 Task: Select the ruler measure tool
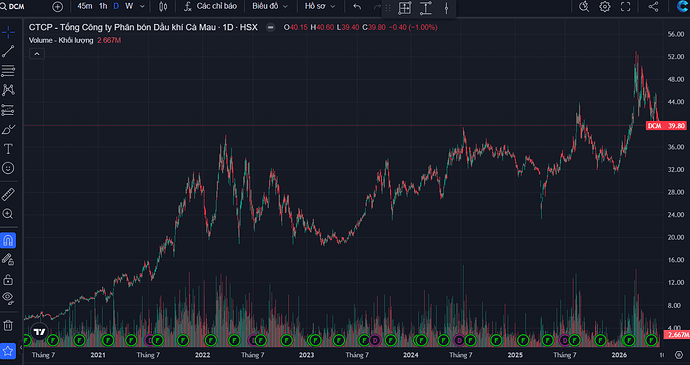click(8, 194)
